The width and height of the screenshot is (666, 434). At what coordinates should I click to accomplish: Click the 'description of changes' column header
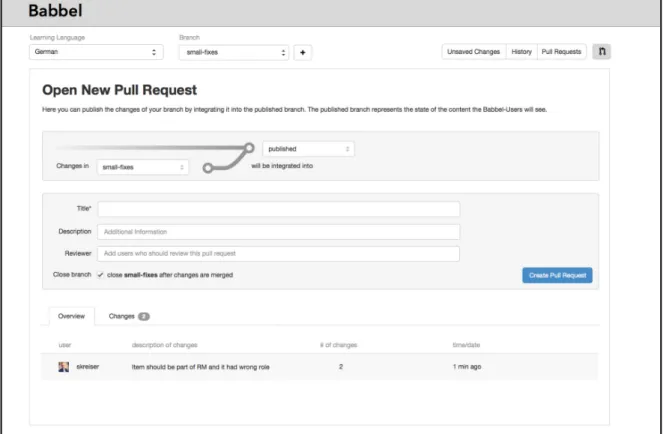[x=164, y=345]
